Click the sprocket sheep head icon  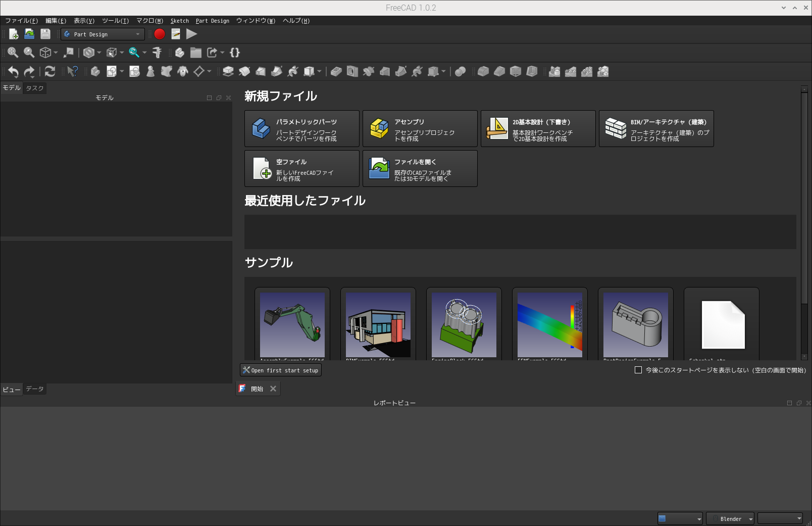183,72
